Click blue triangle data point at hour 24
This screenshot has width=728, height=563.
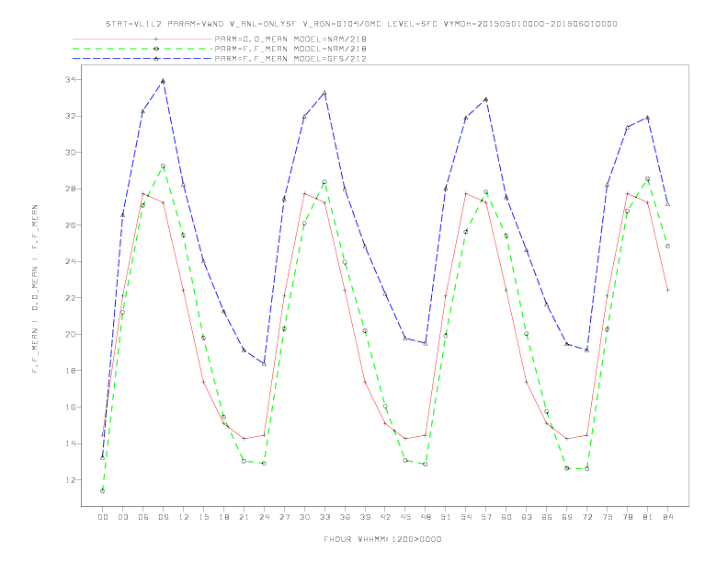point(264,363)
